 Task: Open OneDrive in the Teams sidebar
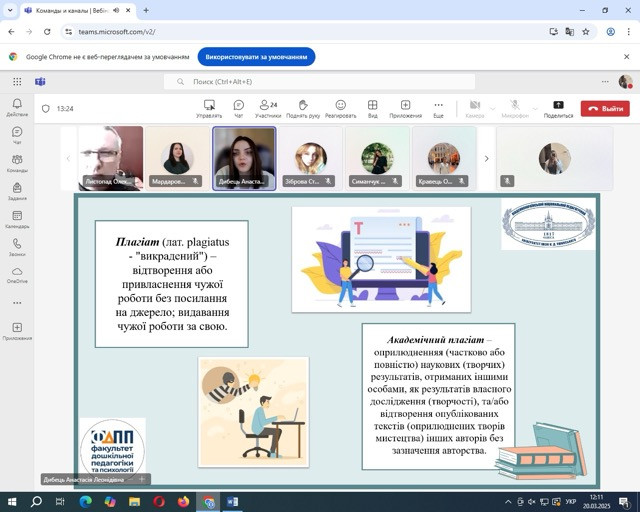click(x=17, y=274)
